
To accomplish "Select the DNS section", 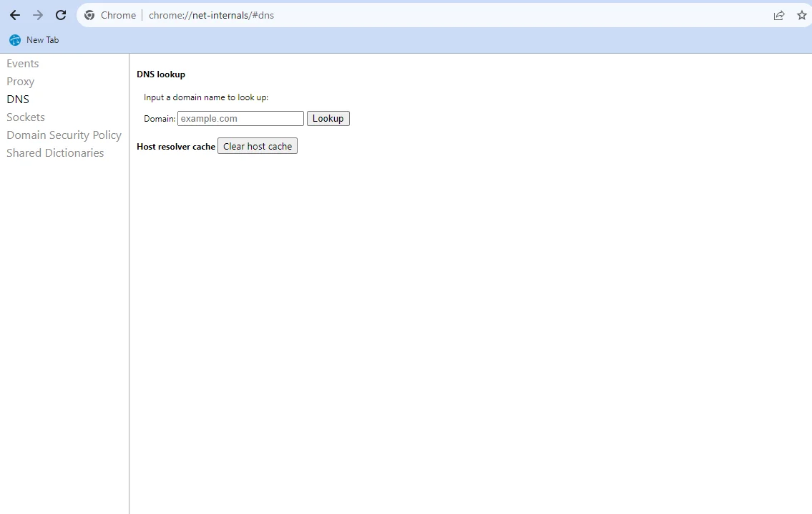I will (18, 99).
